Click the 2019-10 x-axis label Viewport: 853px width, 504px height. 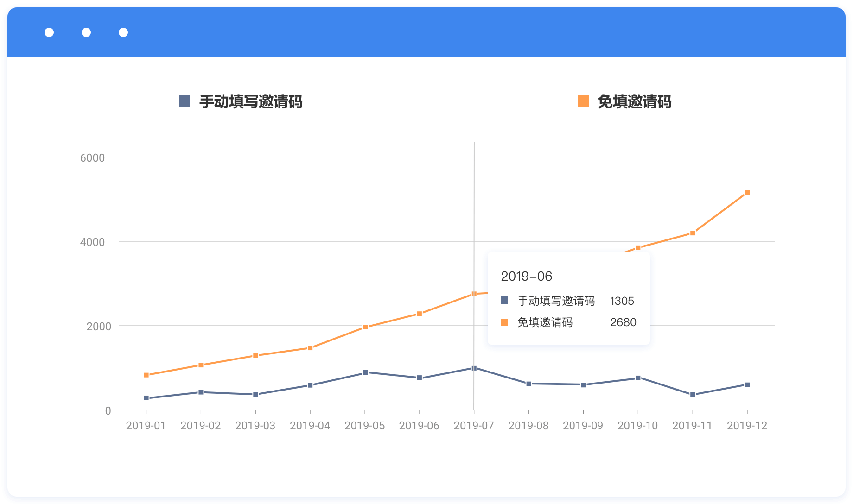coord(638,426)
